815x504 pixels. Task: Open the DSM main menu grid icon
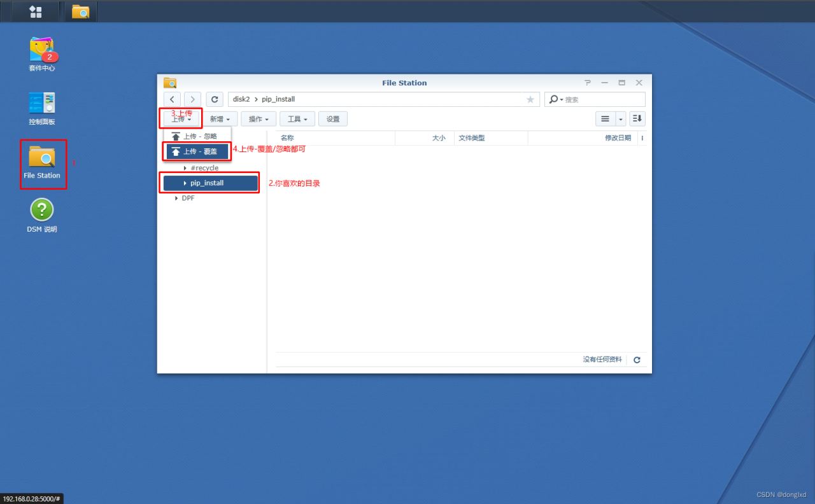(36, 11)
